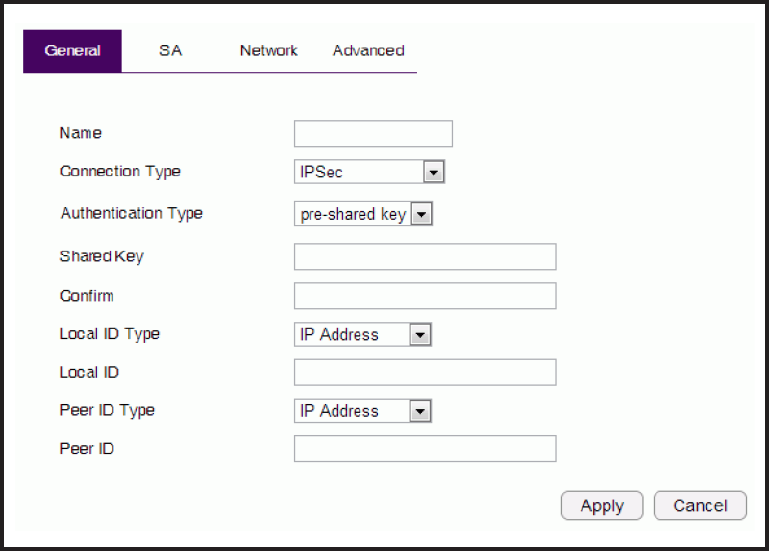Open the Peer ID Type dropdown
The width and height of the screenshot is (769, 551).
click(363, 411)
